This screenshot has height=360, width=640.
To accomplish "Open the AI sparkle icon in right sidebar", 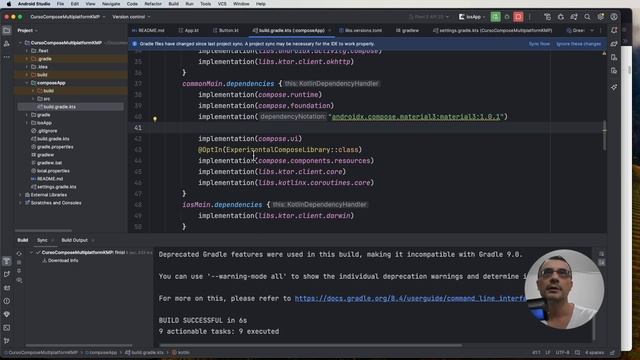I will tap(614, 87).
